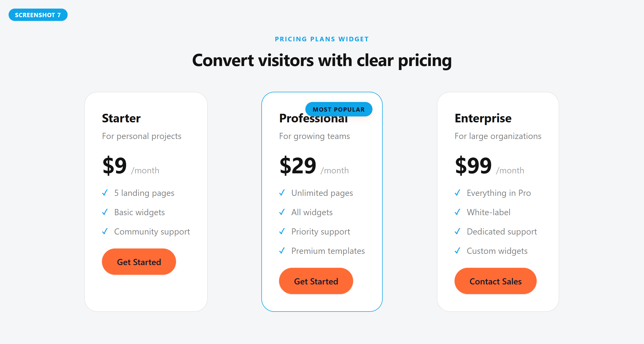Image resolution: width=644 pixels, height=344 pixels.
Task: Click the checkmark beside "Everything in Pro"
Action: pos(458,193)
